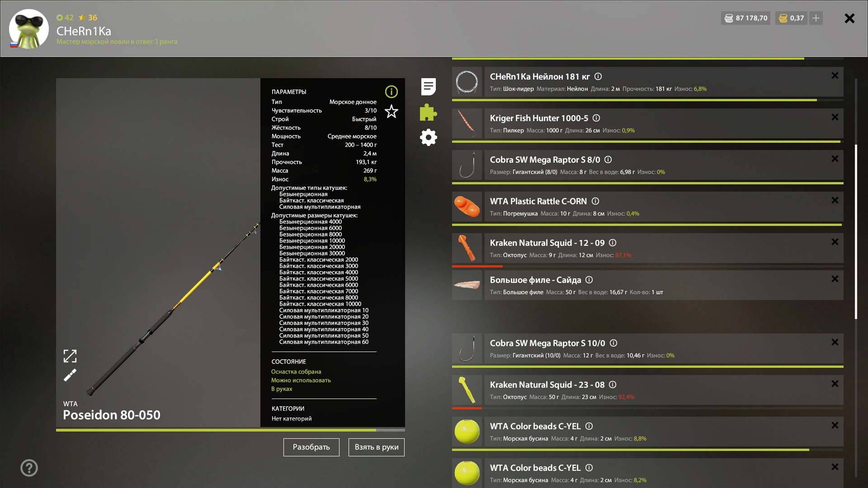Select orange squid 12-09 thumbnail

click(x=467, y=248)
